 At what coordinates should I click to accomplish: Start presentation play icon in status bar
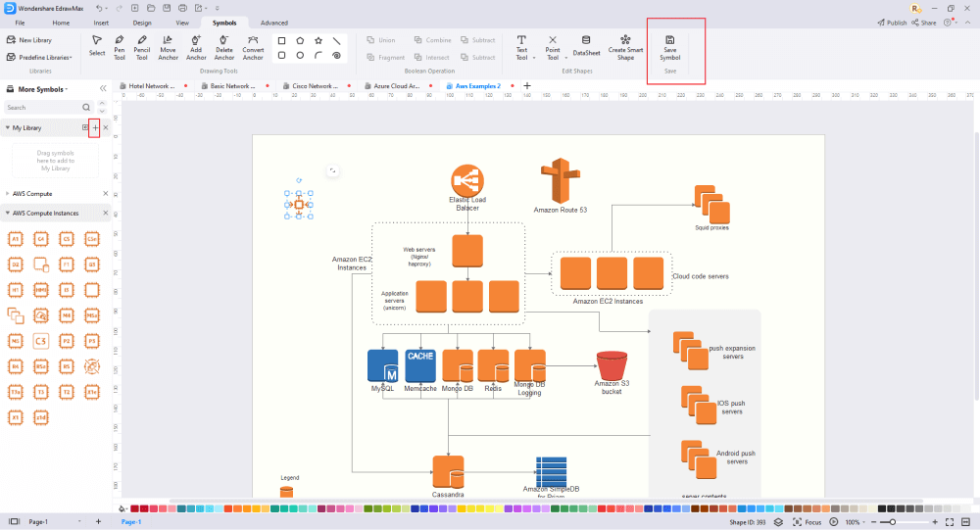point(834,522)
